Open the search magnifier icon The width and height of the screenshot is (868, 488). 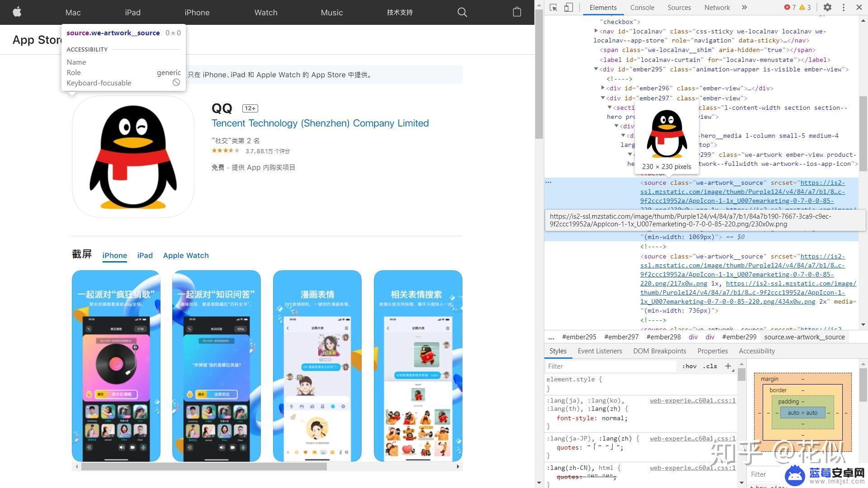462,12
